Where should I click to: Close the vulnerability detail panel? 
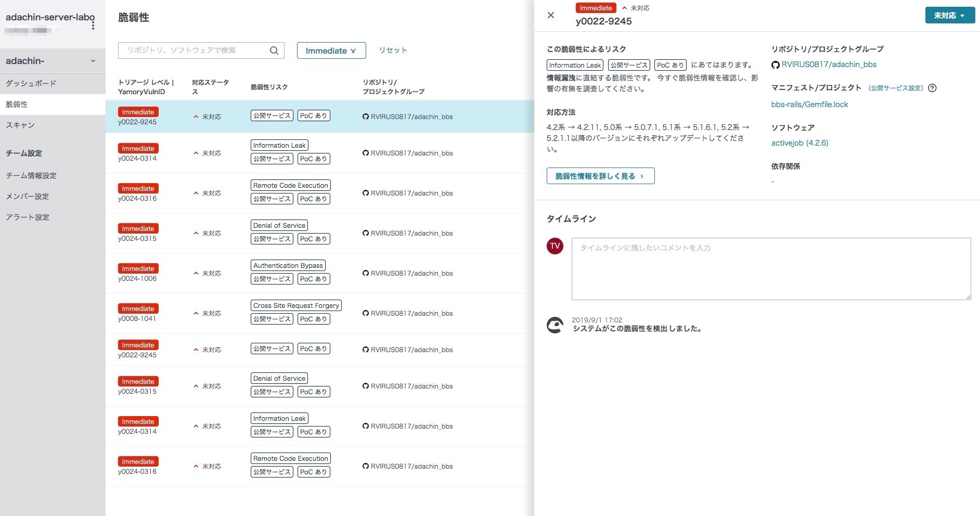pyautogui.click(x=551, y=15)
